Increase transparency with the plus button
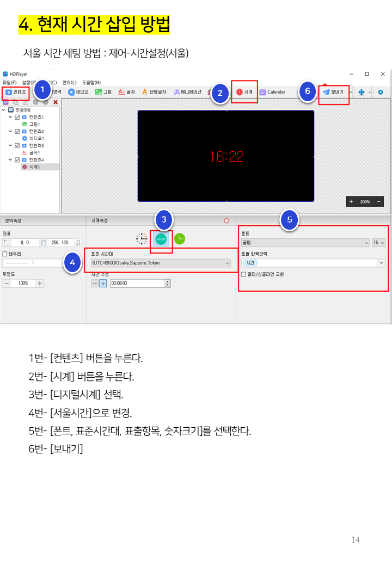This screenshot has width=392, height=566. (40, 284)
